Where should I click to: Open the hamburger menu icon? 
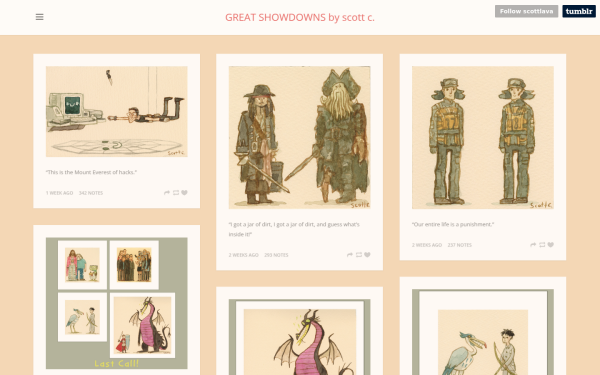pos(39,17)
